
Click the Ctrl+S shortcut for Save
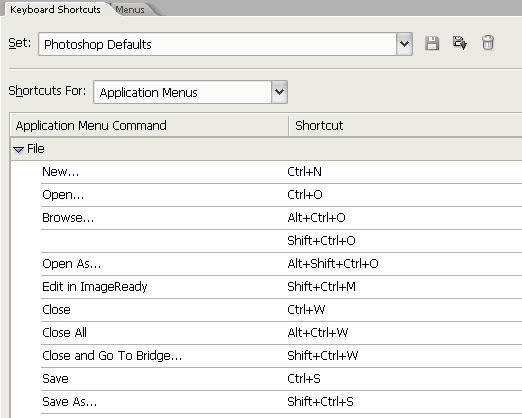point(304,379)
